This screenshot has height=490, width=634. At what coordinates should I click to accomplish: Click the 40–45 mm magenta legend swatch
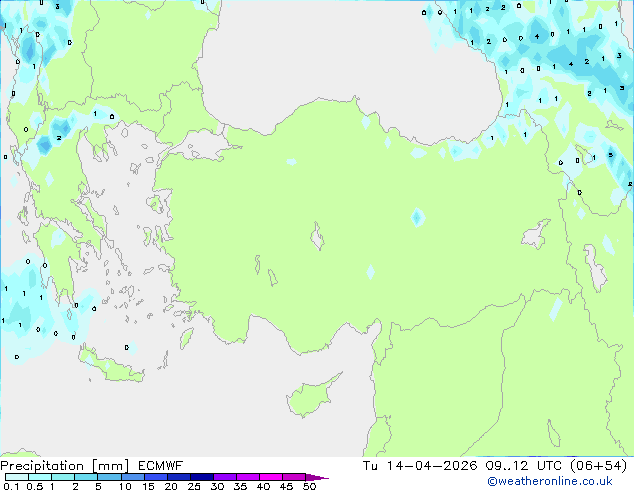[271, 477]
